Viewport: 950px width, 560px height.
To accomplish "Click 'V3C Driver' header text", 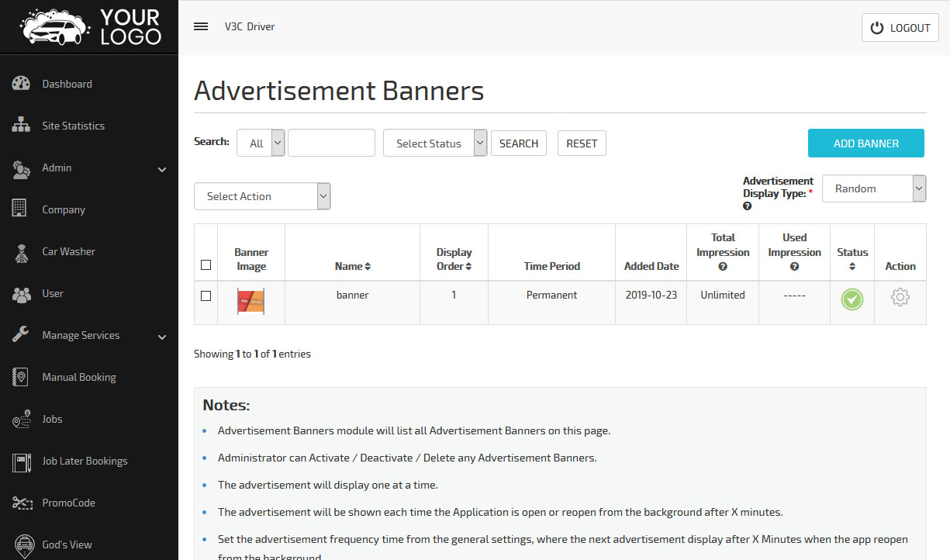I will pyautogui.click(x=250, y=26).
